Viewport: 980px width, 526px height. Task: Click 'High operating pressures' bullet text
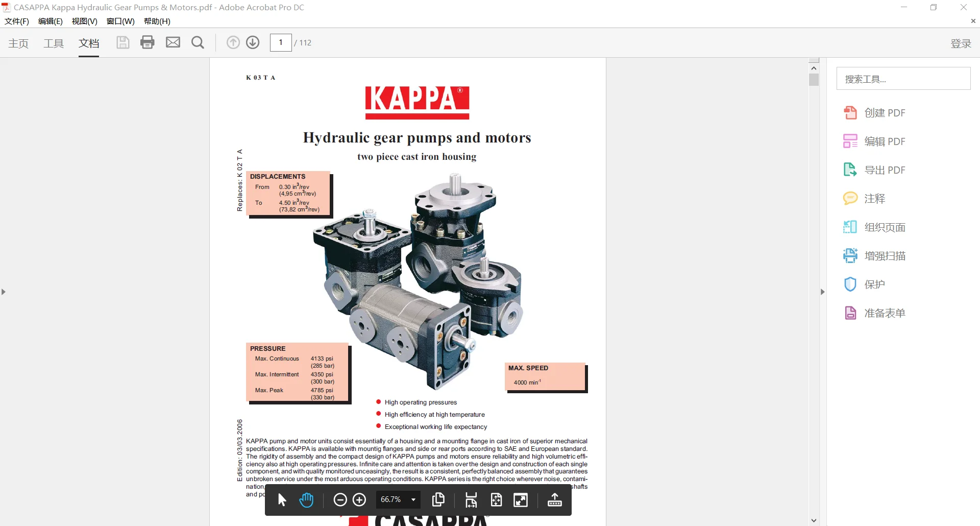(x=421, y=402)
